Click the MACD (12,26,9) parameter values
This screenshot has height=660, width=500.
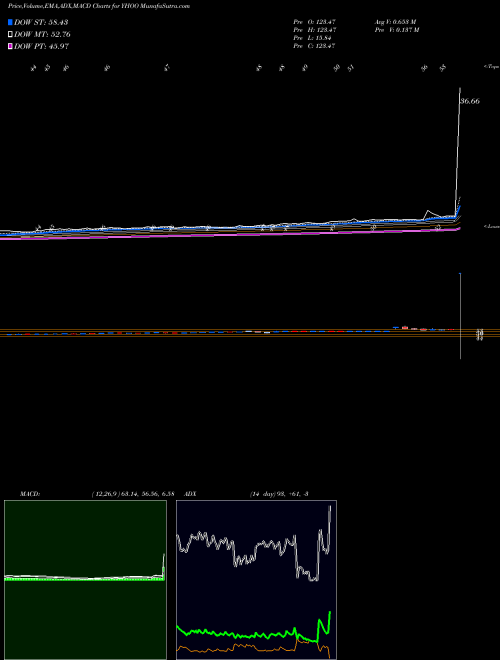133,494
